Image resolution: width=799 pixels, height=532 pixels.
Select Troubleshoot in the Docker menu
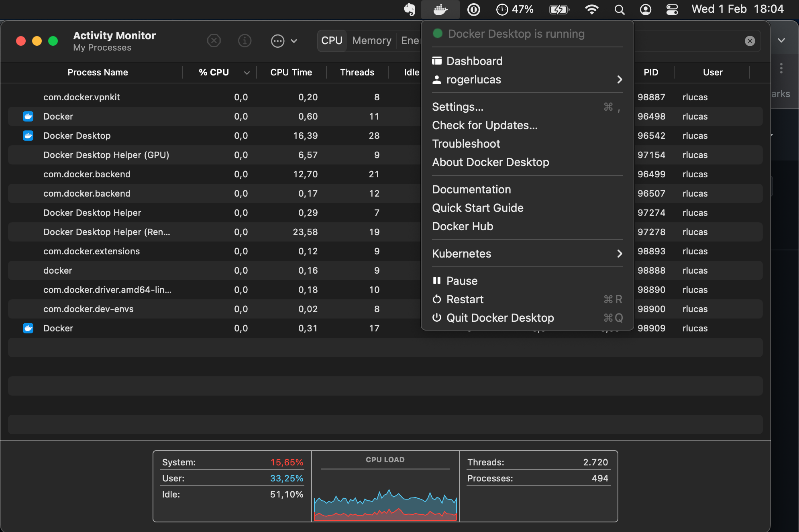[466, 144]
